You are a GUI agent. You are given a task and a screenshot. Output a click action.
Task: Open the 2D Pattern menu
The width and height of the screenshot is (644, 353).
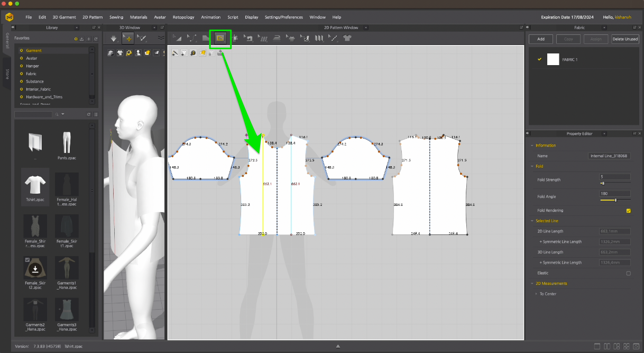91,17
